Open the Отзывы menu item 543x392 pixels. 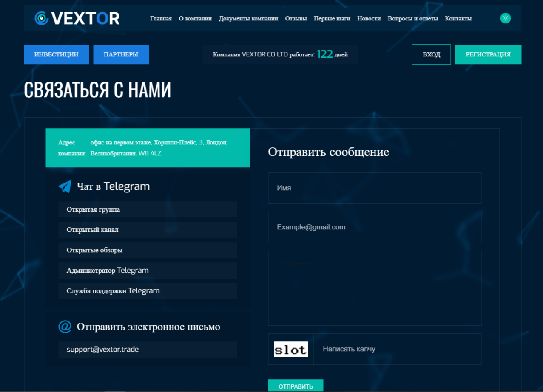(x=296, y=18)
